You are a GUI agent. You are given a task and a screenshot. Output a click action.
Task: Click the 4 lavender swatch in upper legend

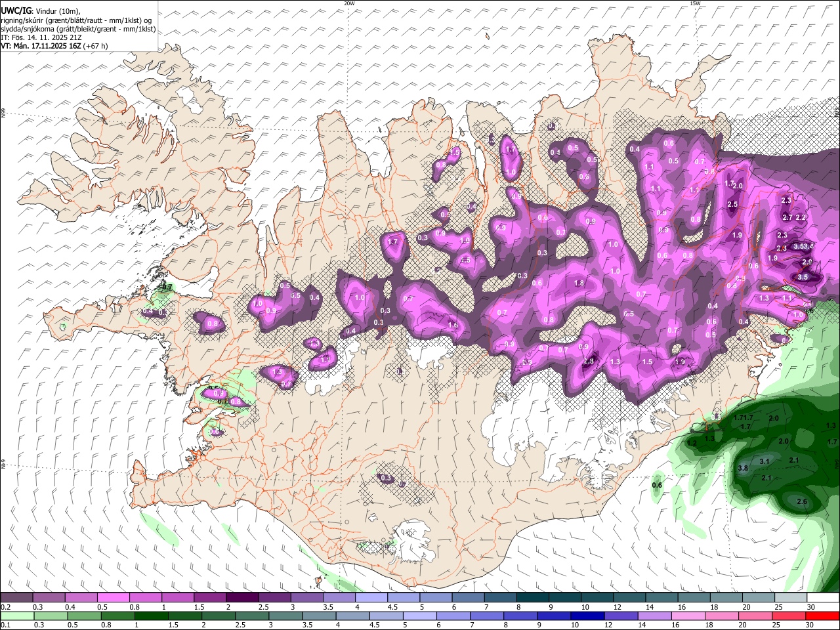[x=371, y=598]
